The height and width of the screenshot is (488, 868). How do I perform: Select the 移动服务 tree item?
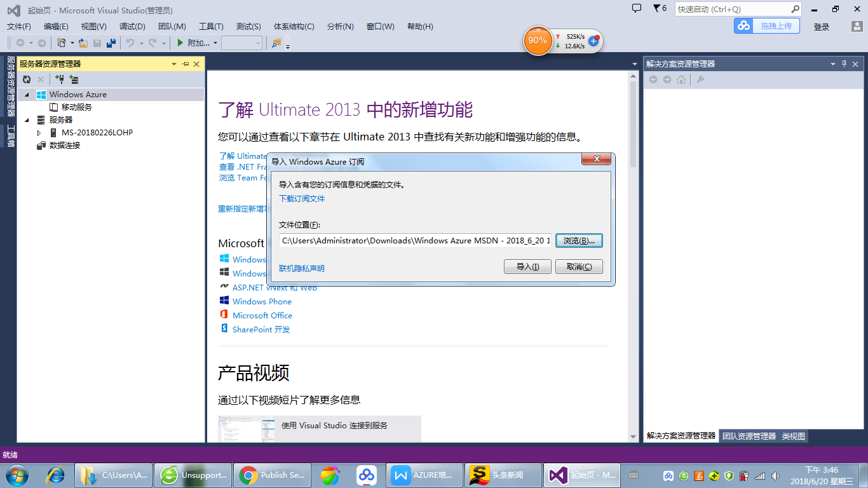tap(76, 107)
